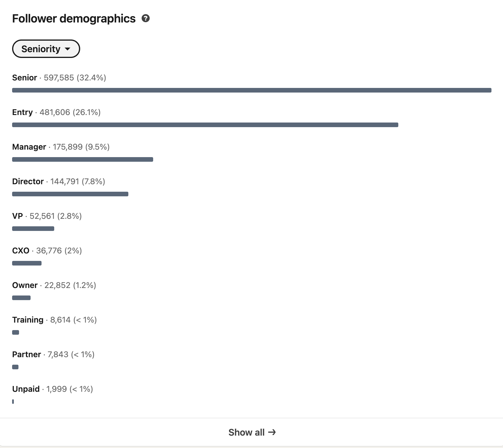Click the Follower demographics heading
Viewport: 503px width, 448px height.
tap(74, 18)
